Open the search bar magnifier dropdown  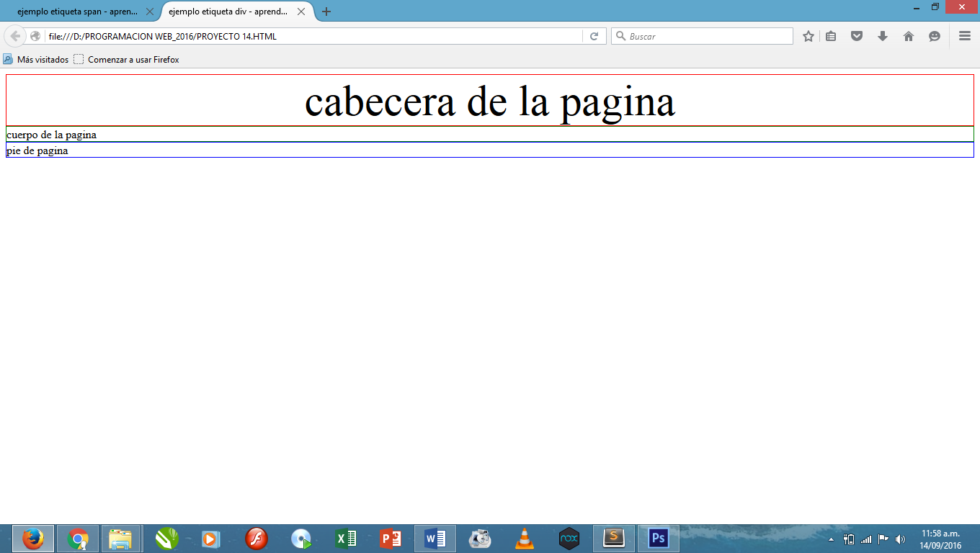pos(621,35)
